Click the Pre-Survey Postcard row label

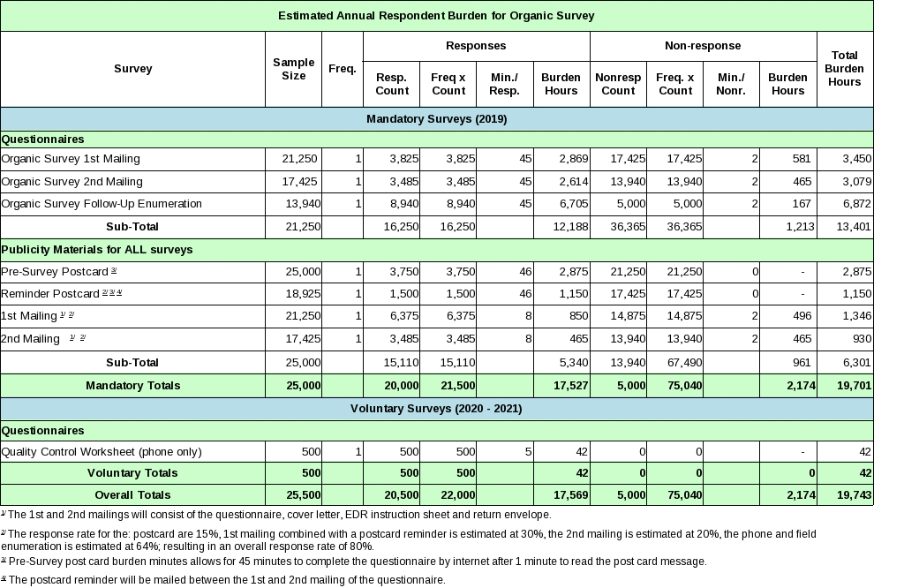click(x=59, y=270)
